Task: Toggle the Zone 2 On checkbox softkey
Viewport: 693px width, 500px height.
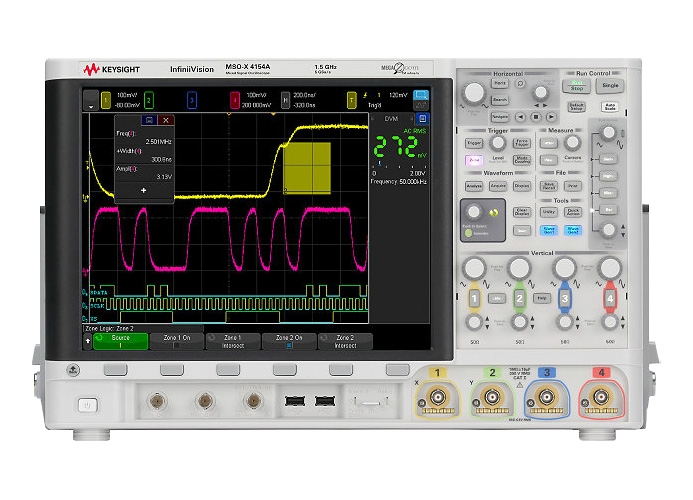Action: pos(289,341)
